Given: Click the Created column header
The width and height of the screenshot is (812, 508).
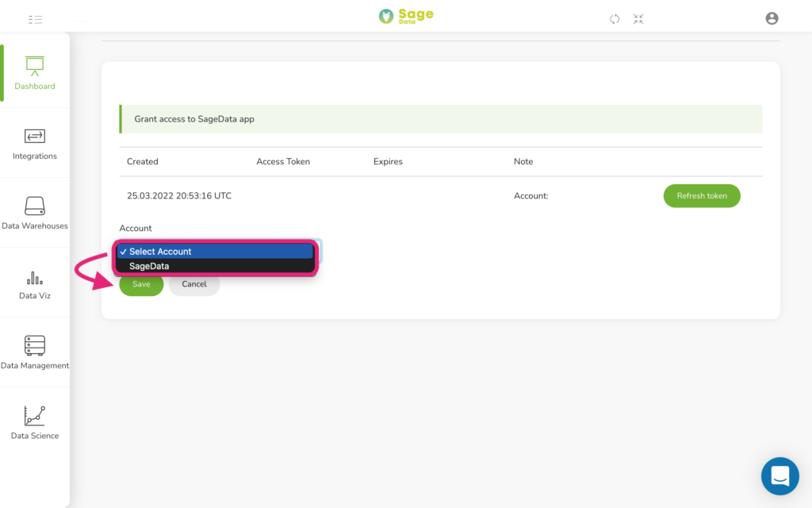Looking at the screenshot, I should [x=143, y=162].
